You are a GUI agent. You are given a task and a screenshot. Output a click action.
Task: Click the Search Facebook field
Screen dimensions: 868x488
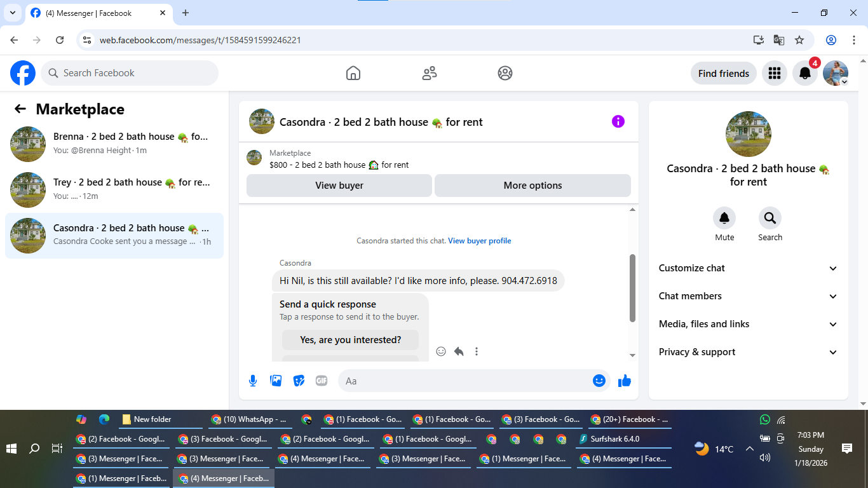click(x=130, y=73)
